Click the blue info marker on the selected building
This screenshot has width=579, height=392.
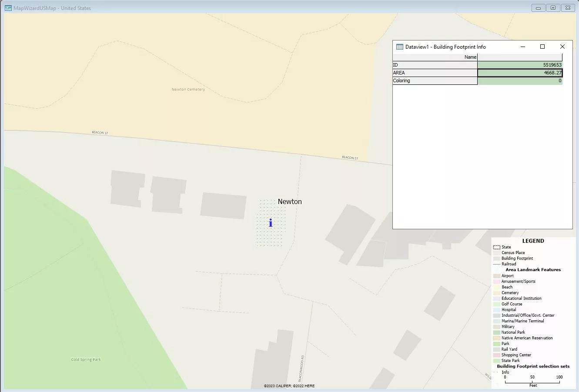coord(271,223)
